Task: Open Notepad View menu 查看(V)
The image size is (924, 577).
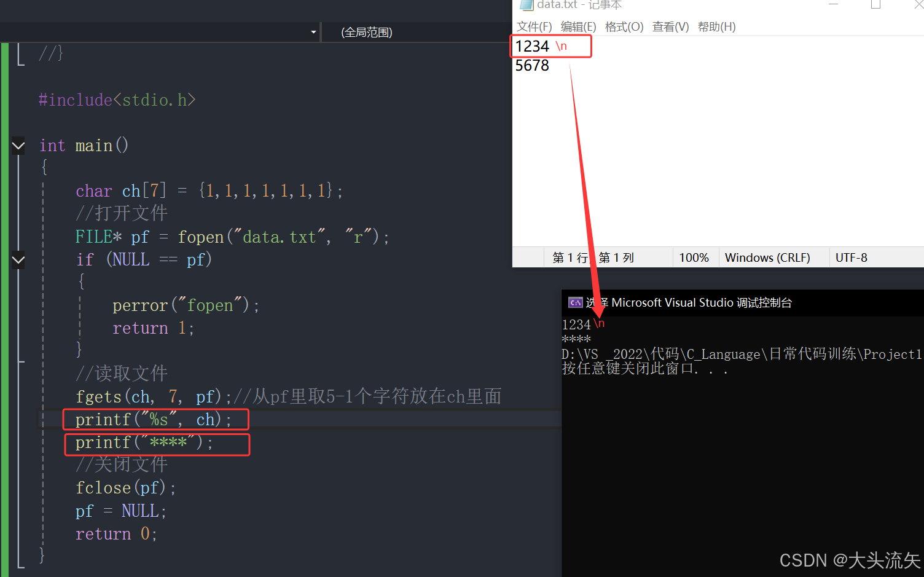Action: coord(670,26)
